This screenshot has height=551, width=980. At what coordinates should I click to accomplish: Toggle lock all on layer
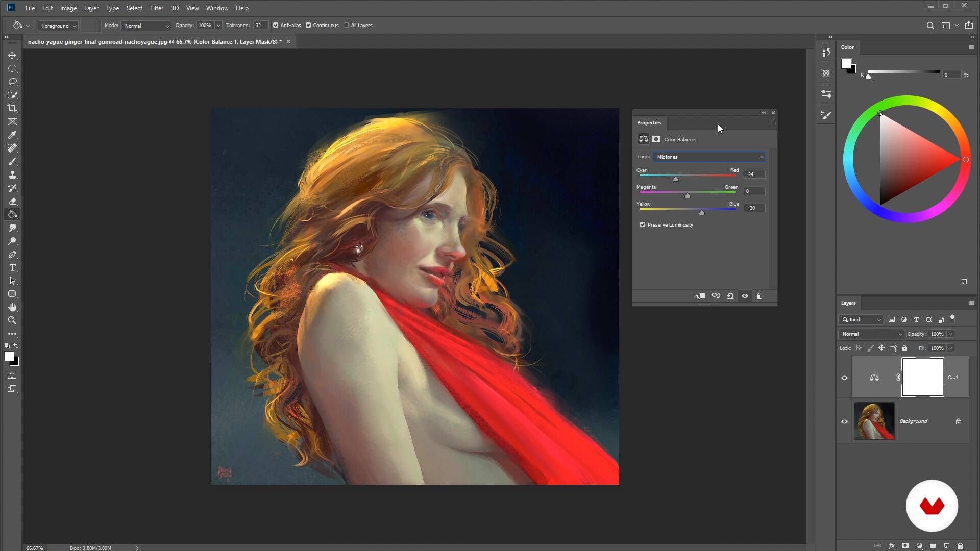point(904,348)
